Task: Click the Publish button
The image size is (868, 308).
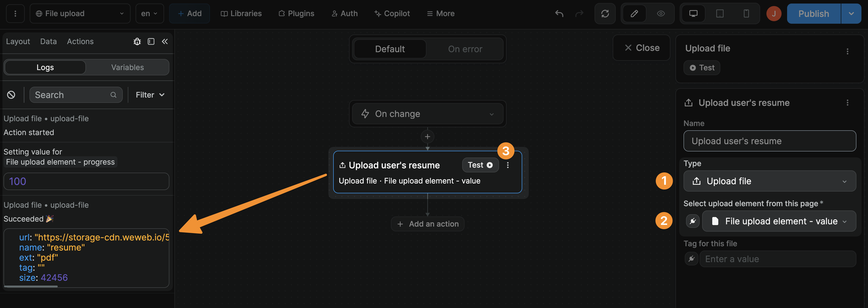Action: [x=813, y=13]
